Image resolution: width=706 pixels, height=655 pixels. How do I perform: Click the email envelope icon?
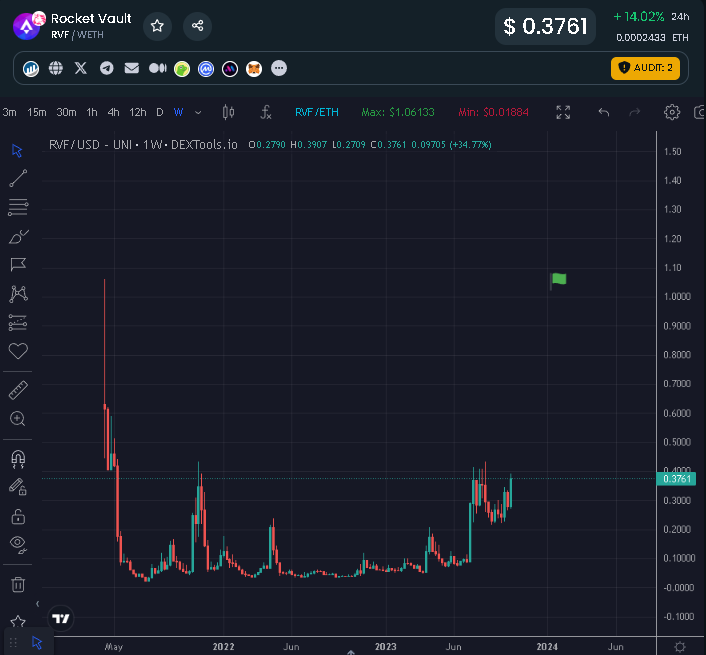pos(131,68)
